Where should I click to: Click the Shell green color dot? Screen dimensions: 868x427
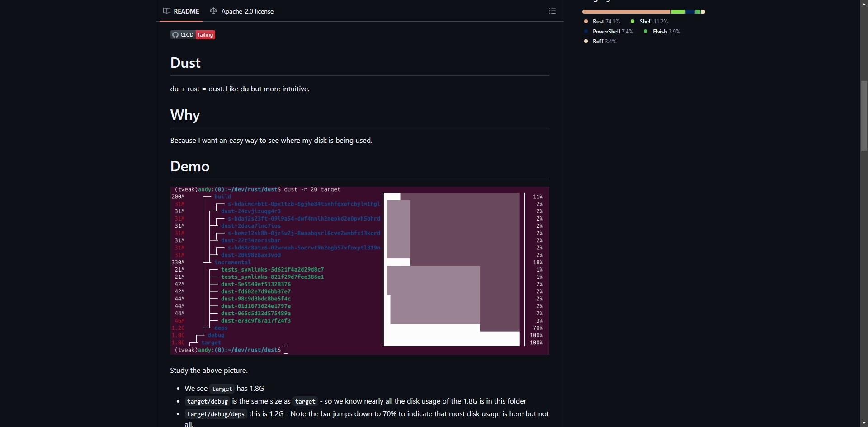point(632,21)
